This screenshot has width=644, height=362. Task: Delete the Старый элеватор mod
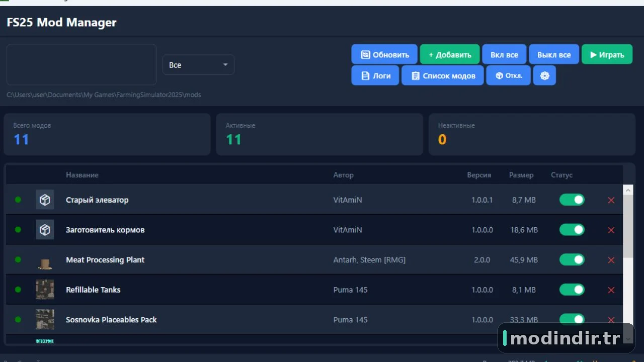tap(611, 200)
